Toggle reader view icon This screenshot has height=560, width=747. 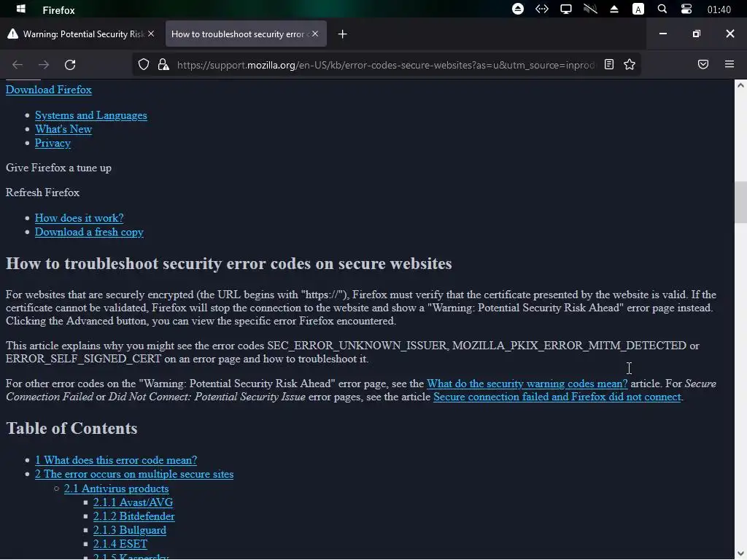point(609,64)
